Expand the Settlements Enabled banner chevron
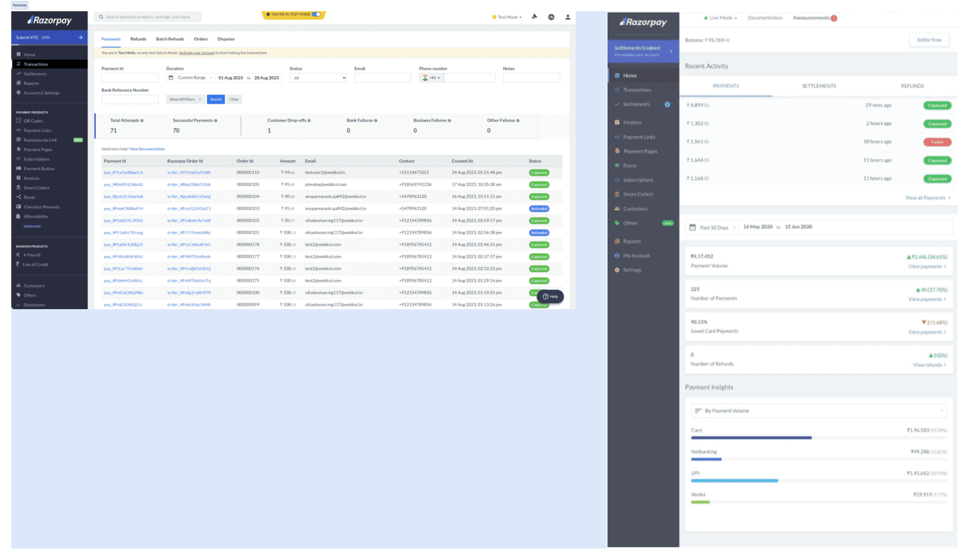The height and width of the screenshot is (560, 969). pyautogui.click(x=671, y=51)
